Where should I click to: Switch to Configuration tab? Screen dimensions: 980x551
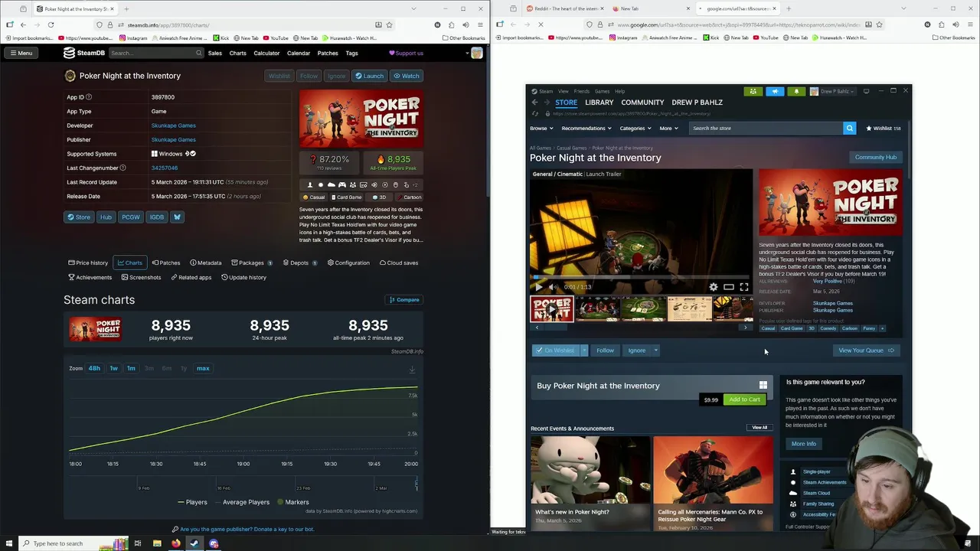(348, 262)
